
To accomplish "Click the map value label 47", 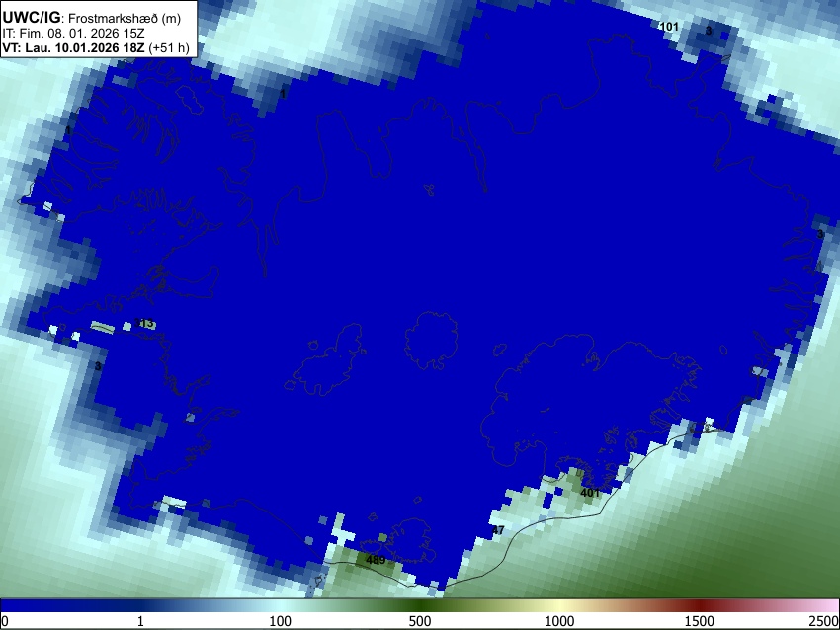I will click(498, 530).
